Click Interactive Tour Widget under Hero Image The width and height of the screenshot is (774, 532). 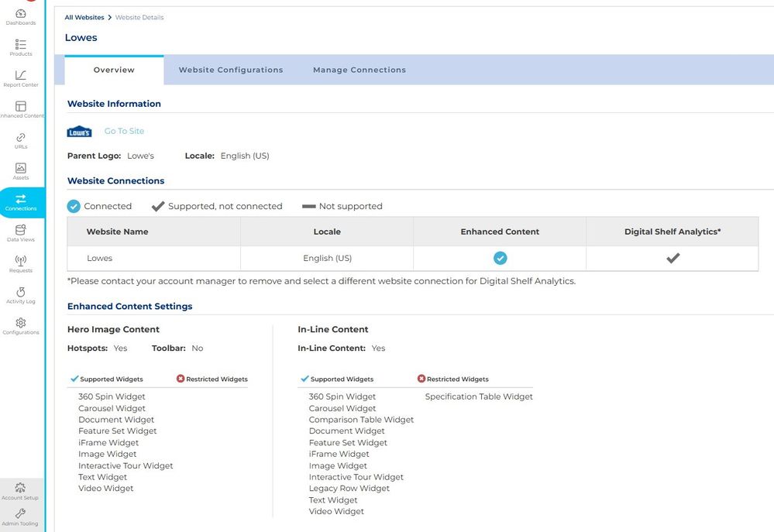tap(126, 465)
